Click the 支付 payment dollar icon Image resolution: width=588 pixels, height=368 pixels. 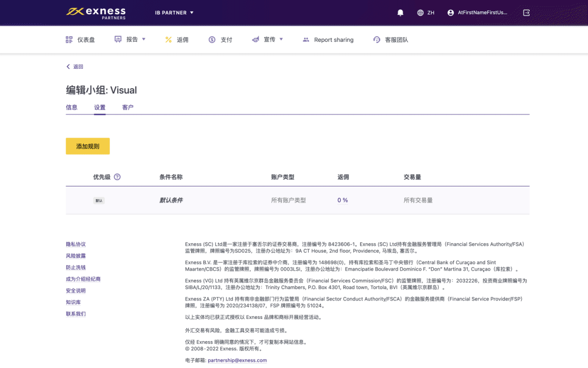212,40
